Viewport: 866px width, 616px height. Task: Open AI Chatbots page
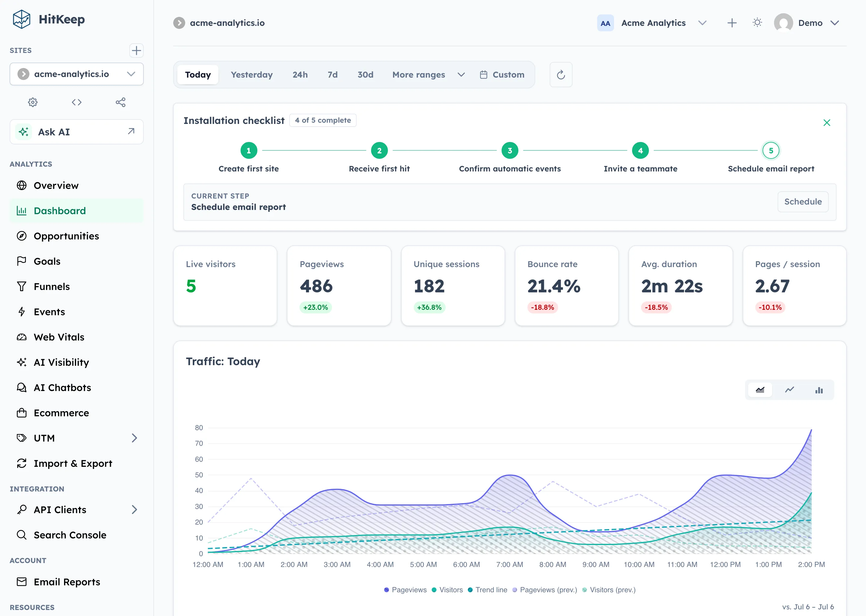pyautogui.click(x=77, y=387)
